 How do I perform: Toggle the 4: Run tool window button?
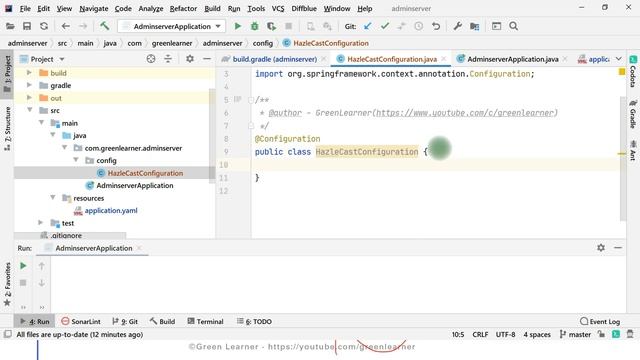(35, 321)
